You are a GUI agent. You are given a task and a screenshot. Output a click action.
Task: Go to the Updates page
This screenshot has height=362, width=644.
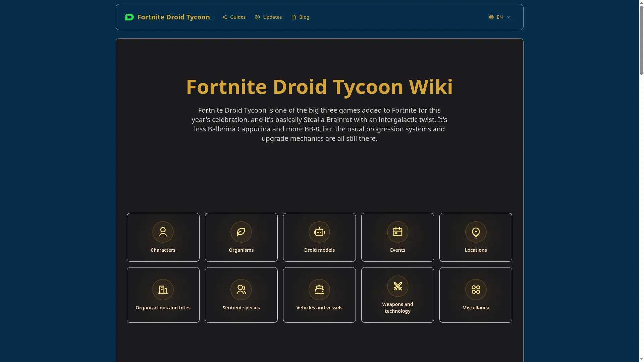click(268, 17)
